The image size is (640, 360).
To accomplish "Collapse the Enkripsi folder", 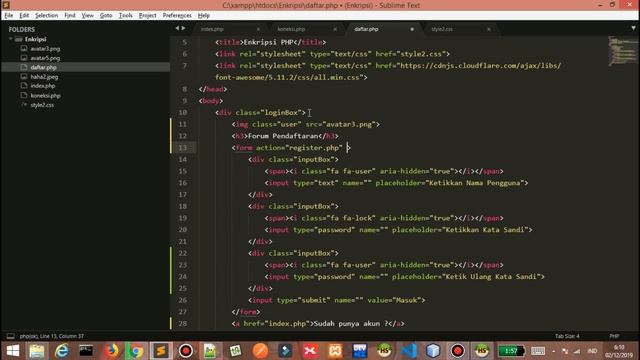I will [11, 39].
